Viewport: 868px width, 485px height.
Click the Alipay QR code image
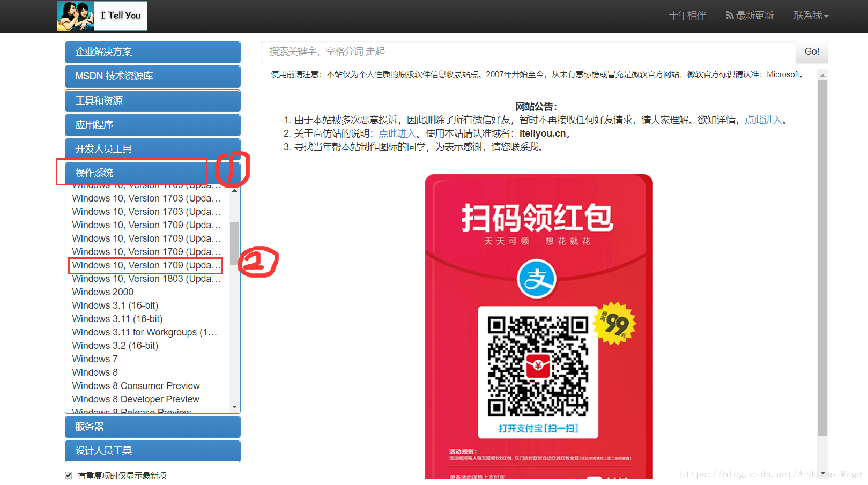pyautogui.click(x=538, y=366)
